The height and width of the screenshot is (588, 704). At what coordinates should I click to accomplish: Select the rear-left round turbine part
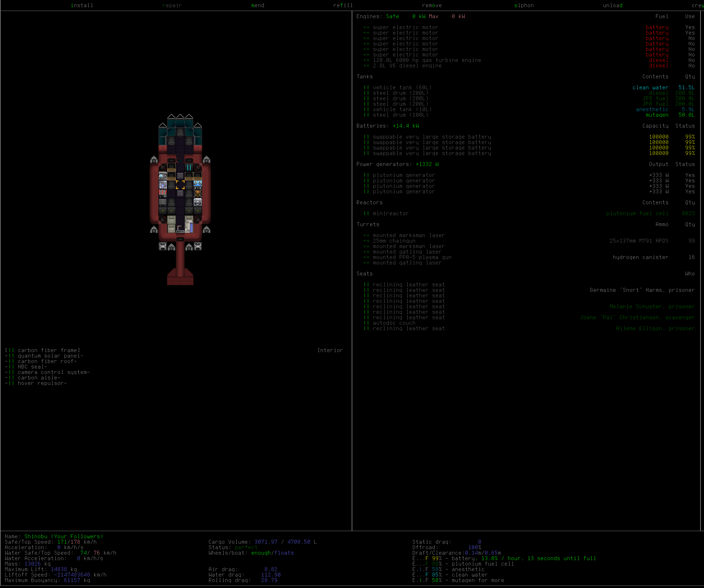163,247
